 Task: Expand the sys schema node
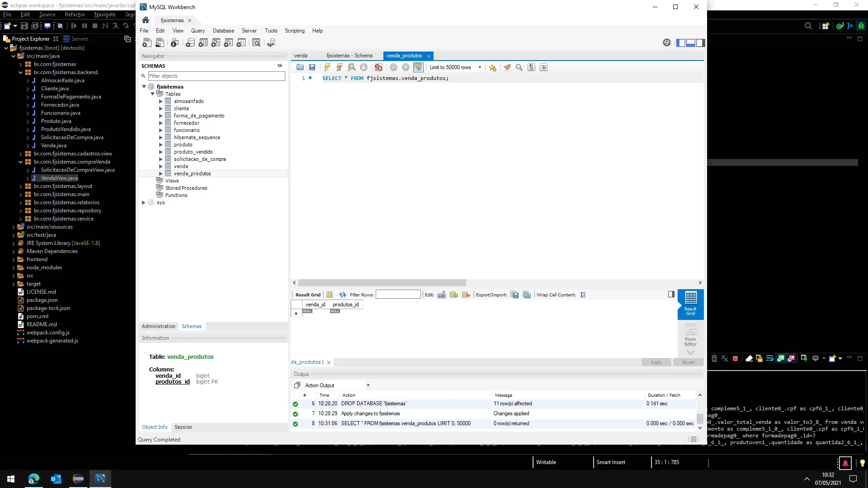point(144,202)
